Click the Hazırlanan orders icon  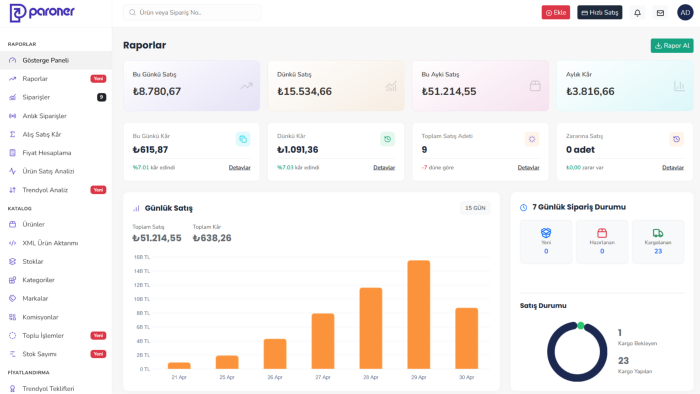[x=602, y=232]
